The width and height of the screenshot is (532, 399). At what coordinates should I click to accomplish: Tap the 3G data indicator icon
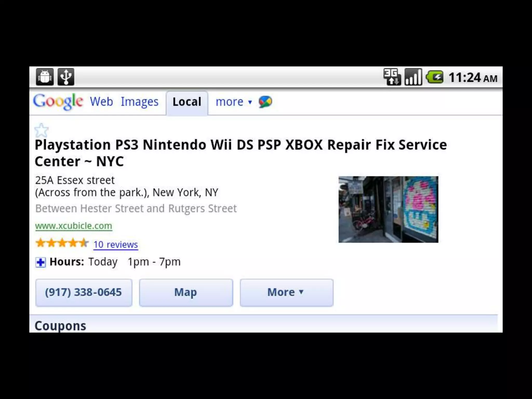point(392,77)
